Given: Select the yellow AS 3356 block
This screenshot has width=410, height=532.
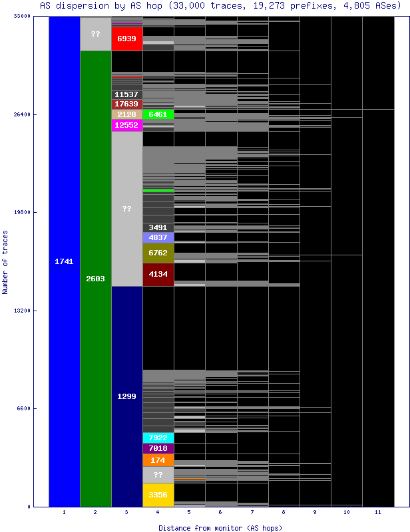Looking at the screenshot, I should click(158, 495).
